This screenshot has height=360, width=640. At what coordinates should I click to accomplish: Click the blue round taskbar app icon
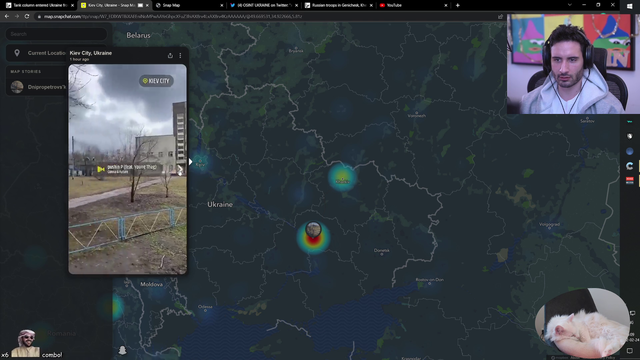pos(629,151)
